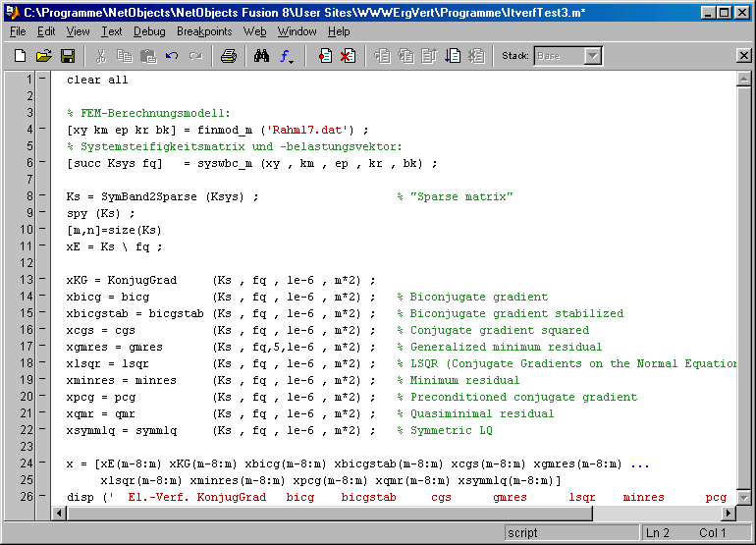Run the script with the Save and Run icon

pyautogui.click(x=453, y=56)
